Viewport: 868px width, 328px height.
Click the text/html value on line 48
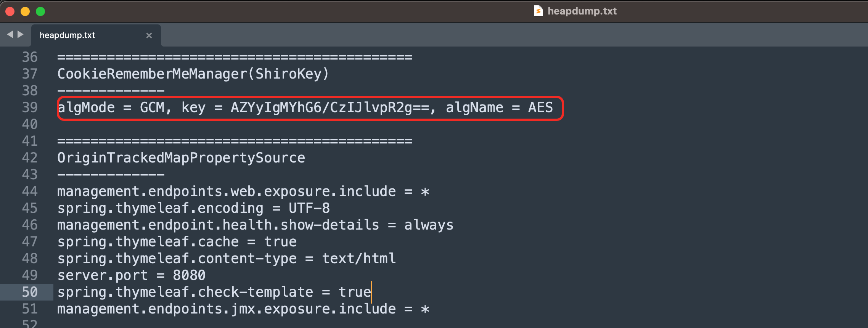(359, 259)
